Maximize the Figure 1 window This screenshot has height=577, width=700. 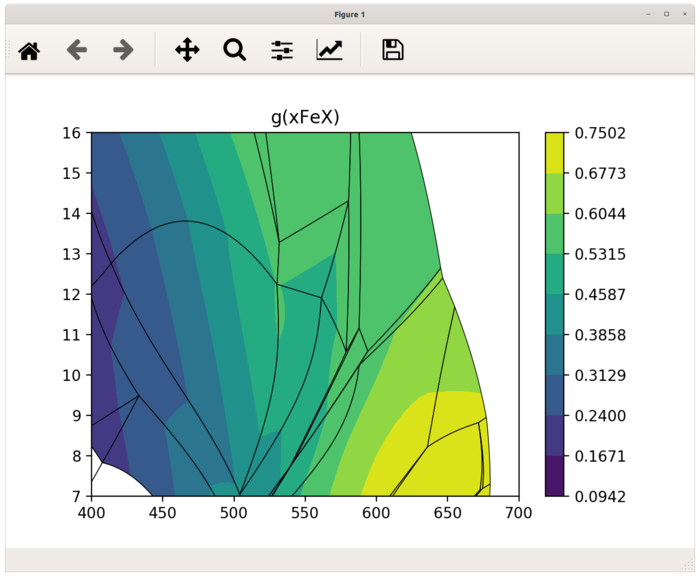(x=667, y=14)
